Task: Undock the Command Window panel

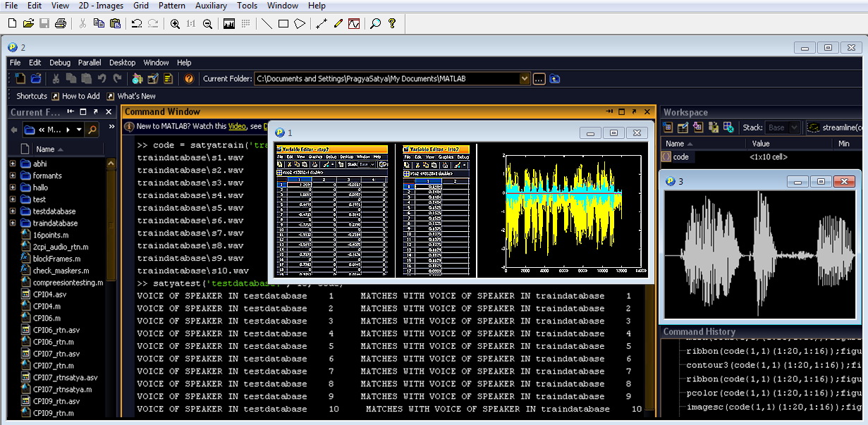Action: 634,111
